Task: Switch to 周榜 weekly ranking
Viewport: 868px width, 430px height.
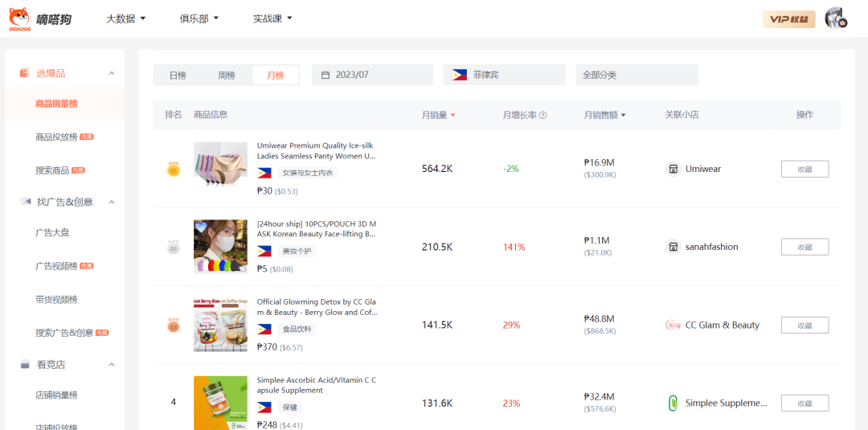Action: click(x=227, y=76)
